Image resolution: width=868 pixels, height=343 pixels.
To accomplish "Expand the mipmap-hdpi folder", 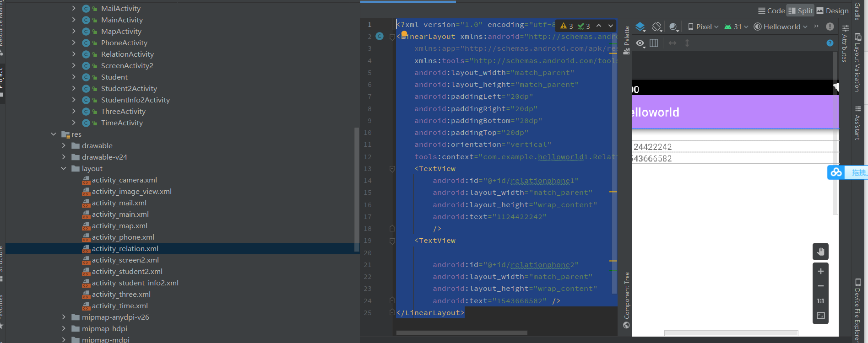I will tap(64, 329).
